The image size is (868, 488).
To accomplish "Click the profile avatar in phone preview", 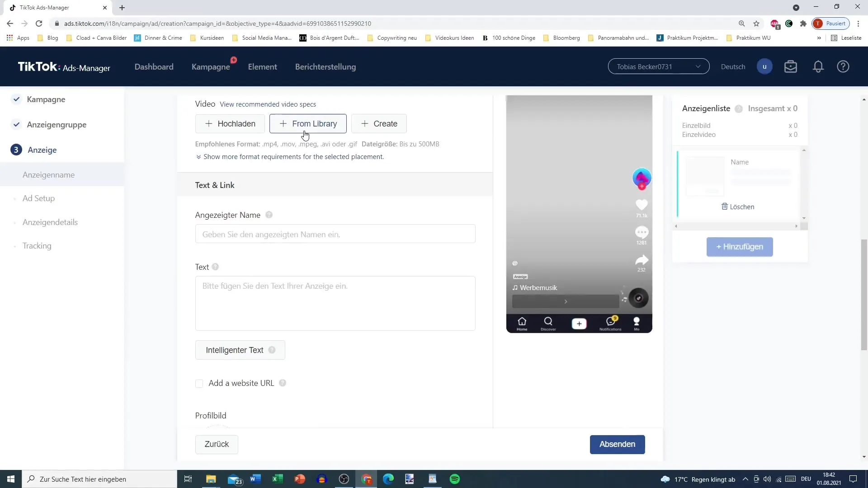I will pyautogui.click(x=642, y=178).
